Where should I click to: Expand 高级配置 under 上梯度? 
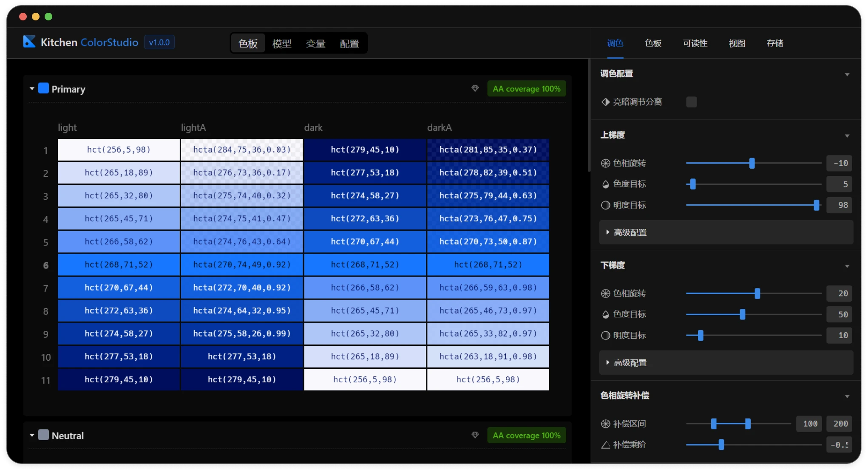pos(630,232)
